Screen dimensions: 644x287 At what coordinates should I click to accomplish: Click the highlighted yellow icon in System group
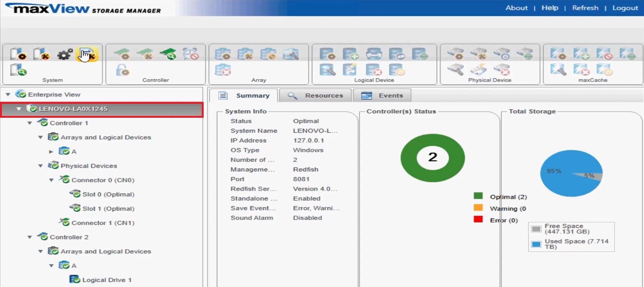point(88,55)
